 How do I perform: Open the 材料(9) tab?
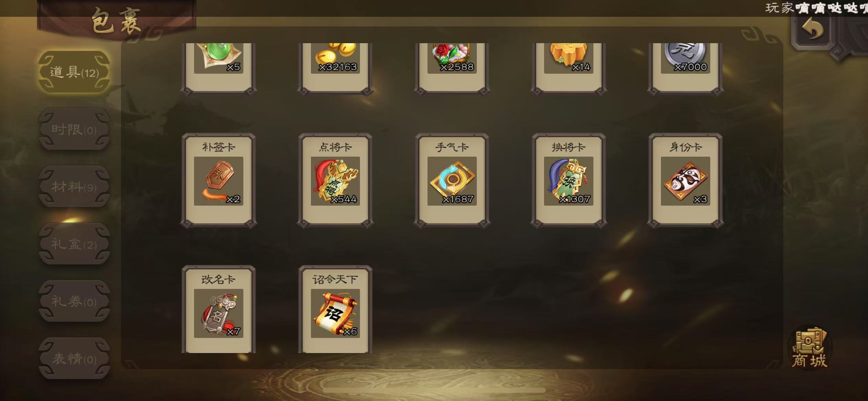coord(74,187)
